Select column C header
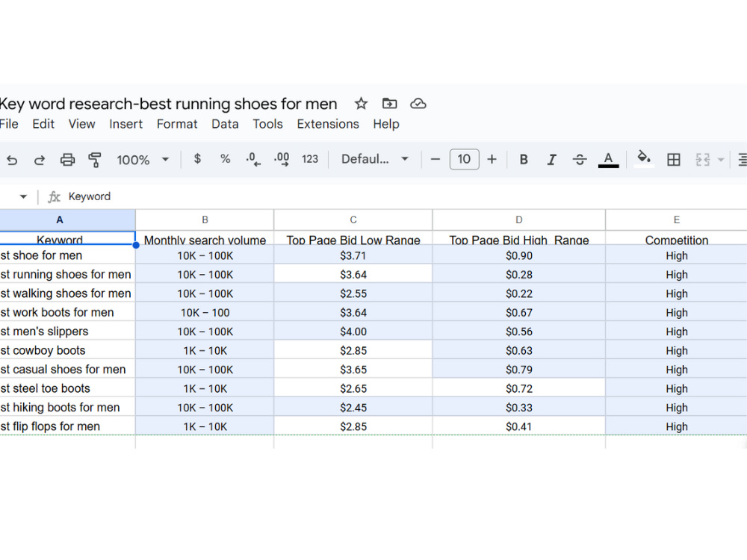 pos(353,220)
